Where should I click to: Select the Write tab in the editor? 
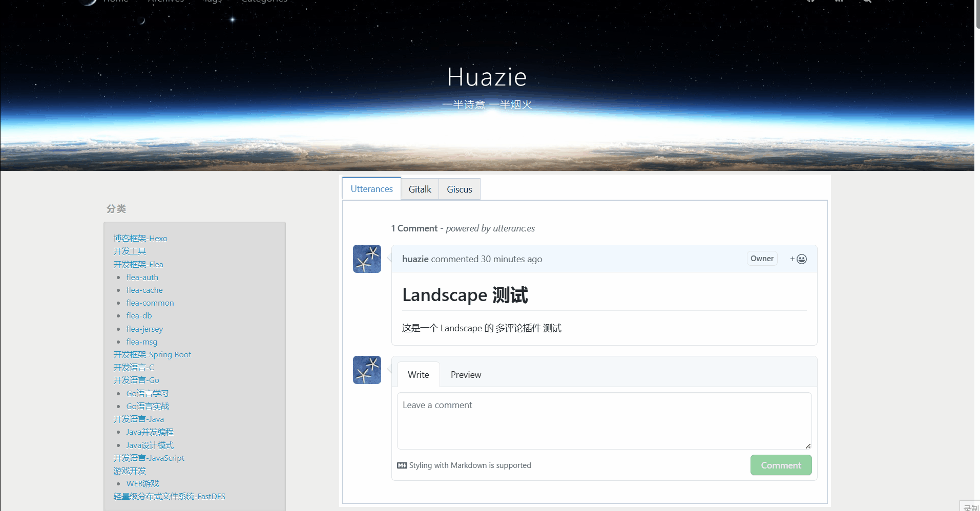tap(418, 374)
